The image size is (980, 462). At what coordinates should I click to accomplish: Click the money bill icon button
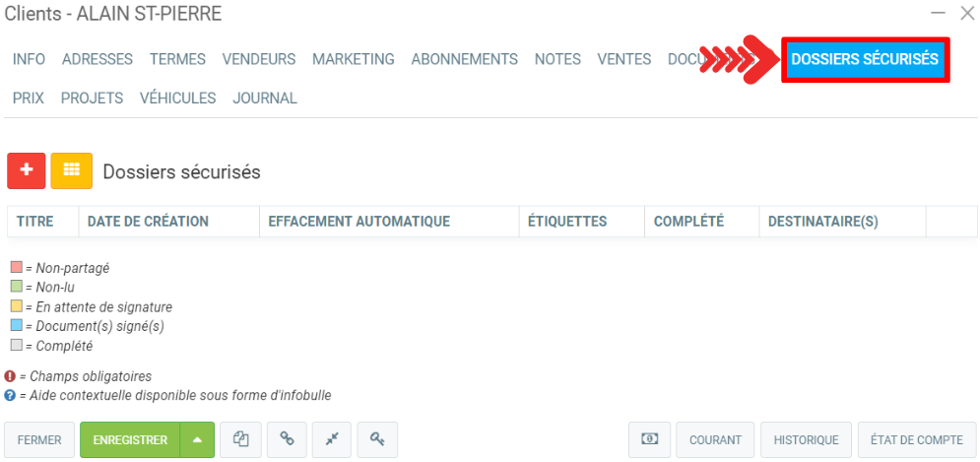coord(649,439)
